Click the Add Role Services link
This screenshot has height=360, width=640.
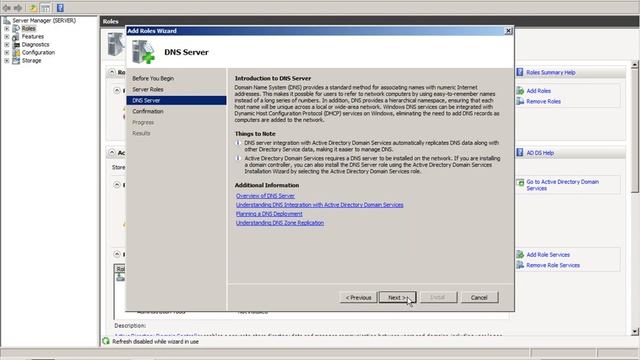[548, 255]
